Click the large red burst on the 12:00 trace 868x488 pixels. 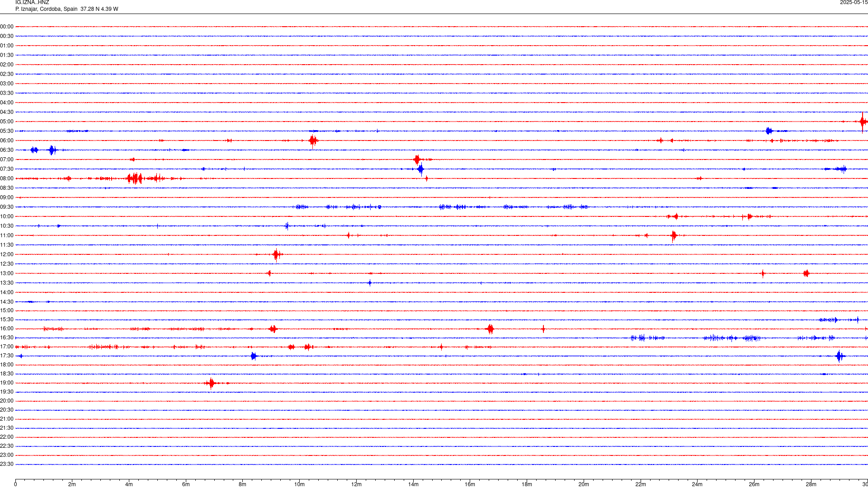tap(277, 255)
